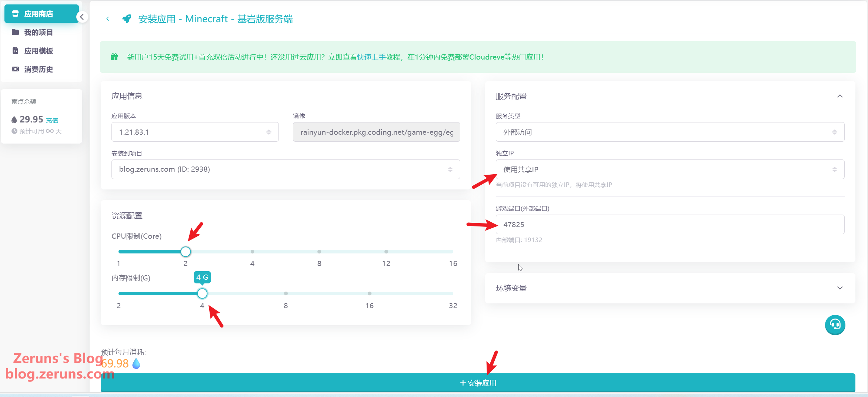Open the customer support headset chat
The height and width of the screenshot is (397, 868).
[x=835, y=325]
